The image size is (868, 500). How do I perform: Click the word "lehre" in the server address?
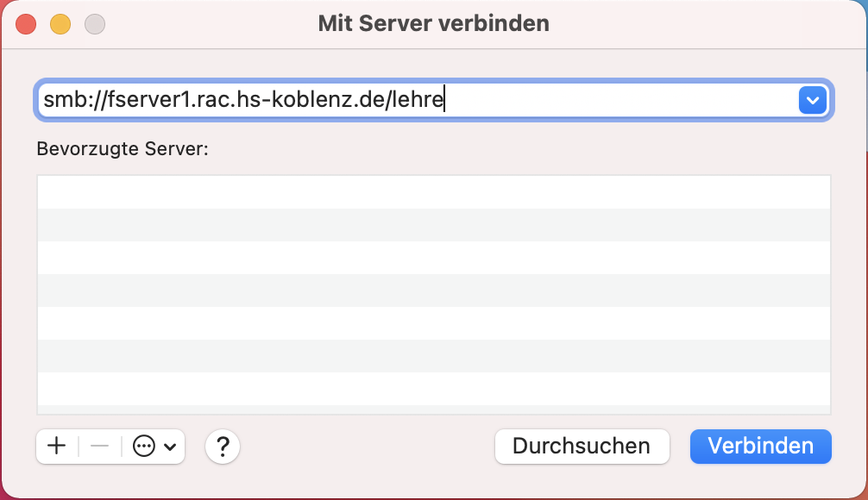[x=418, y=101]
